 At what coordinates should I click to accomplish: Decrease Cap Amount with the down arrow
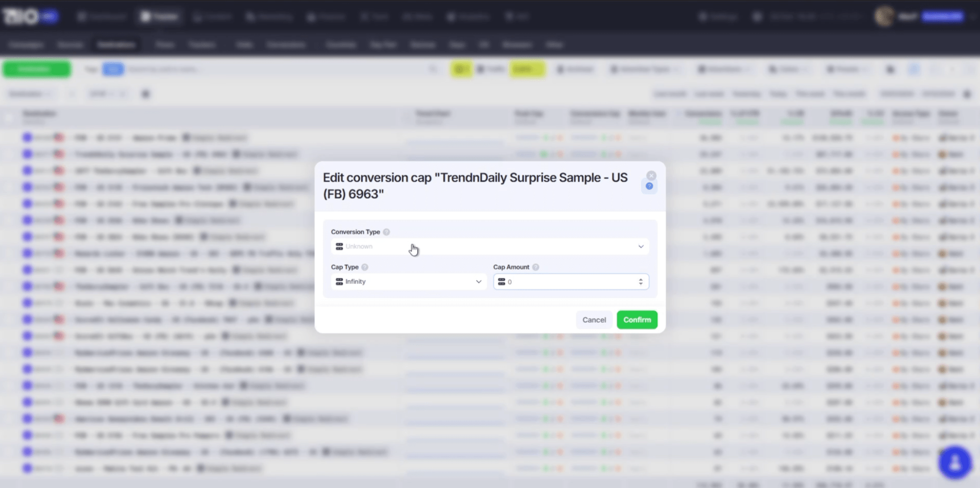point(641,284)
